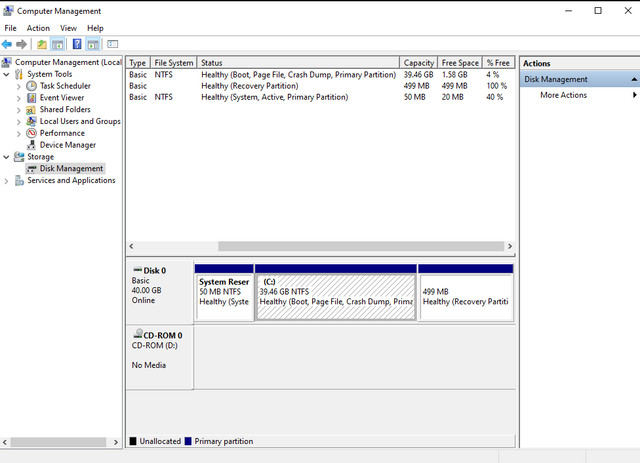Click the Forward arrow toolbar icon
The height and width of the screenshot is (463, 640).
tap(22, 44)
